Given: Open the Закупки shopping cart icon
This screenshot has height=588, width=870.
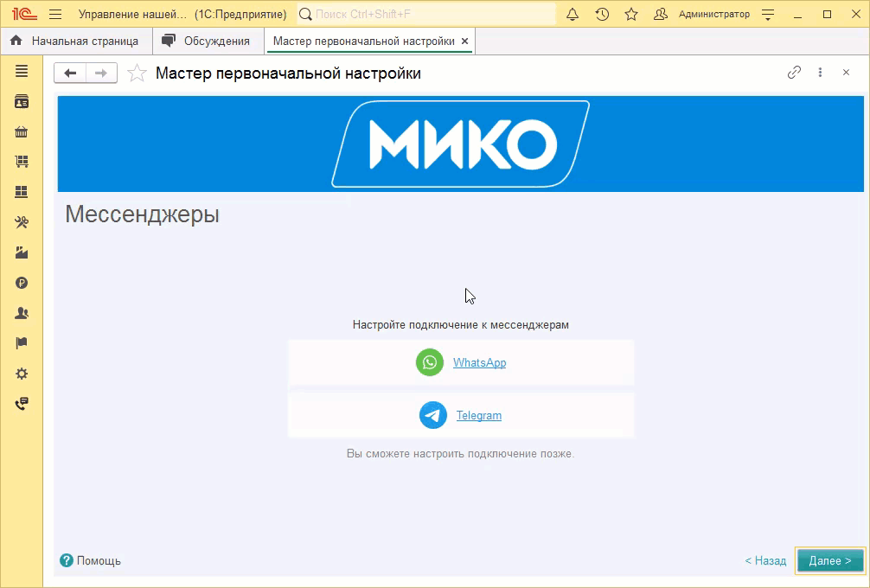Looking at the screenshot, I should click(22, 161).
